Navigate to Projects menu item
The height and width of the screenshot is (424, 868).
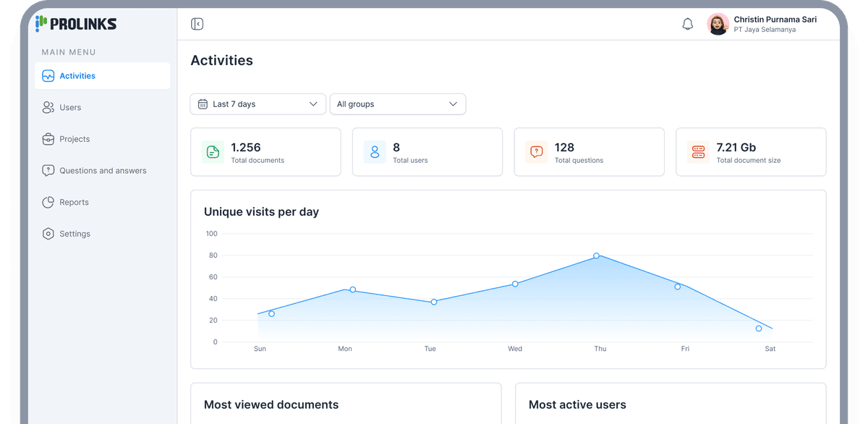click(x=103, y=139)
